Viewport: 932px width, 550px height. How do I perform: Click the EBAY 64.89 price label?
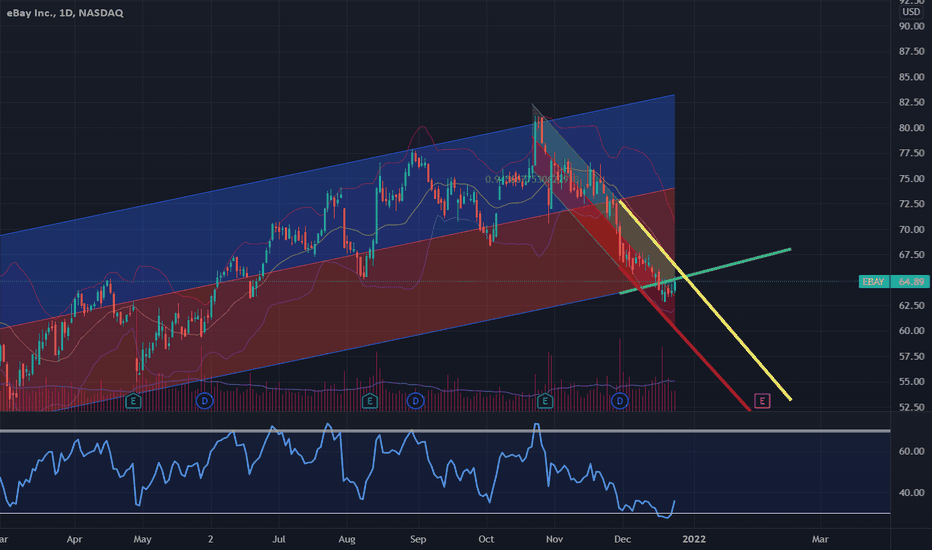894,281
